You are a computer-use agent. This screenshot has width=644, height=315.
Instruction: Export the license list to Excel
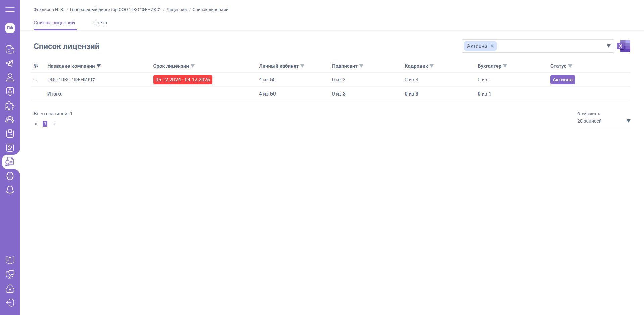(x=624, y=46)
